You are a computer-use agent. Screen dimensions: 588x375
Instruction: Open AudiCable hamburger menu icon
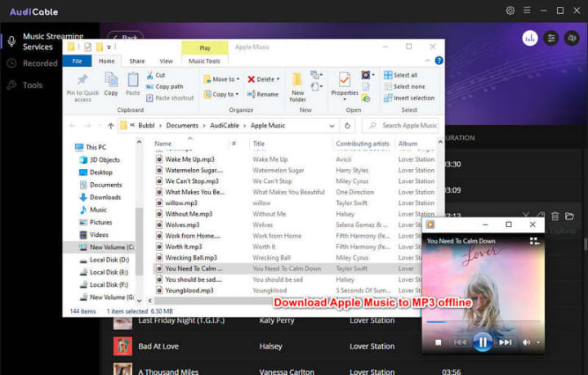click(x=527, y=10)
